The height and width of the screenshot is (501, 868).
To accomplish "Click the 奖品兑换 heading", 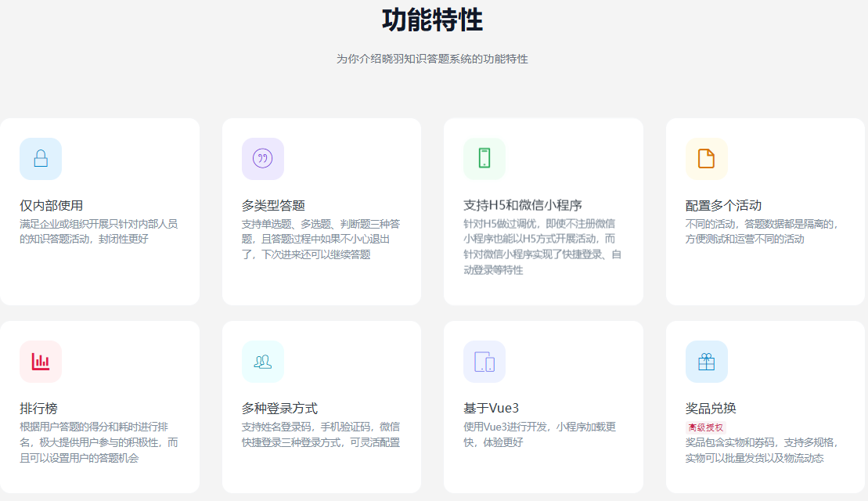I will pyautogui.click(x=711, y=409).
